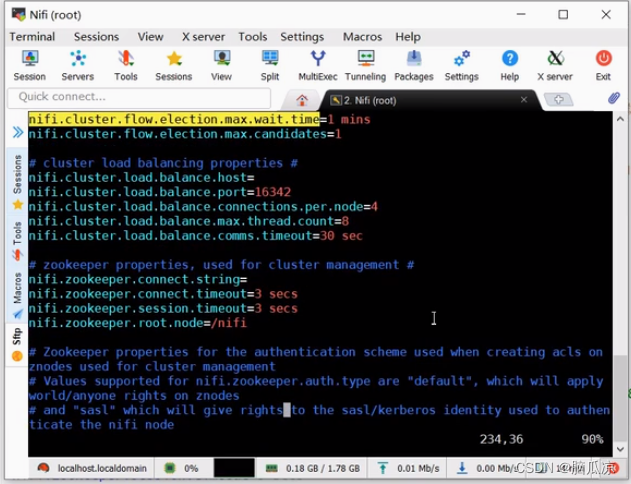Click the '# cluster load balancing properties #' comment
Screen dimensions: 631x484
pyautogui.click(x=163, y=163)
